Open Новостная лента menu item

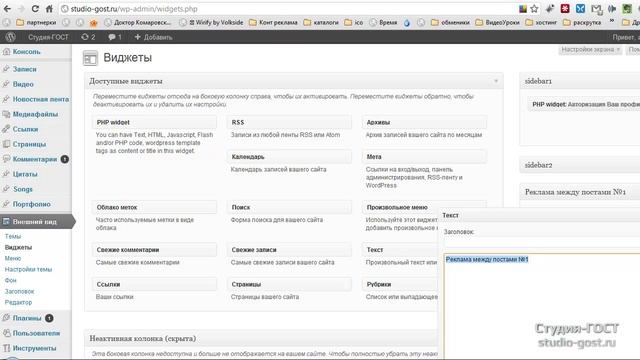pyautogui.click(x=40, y=99)
